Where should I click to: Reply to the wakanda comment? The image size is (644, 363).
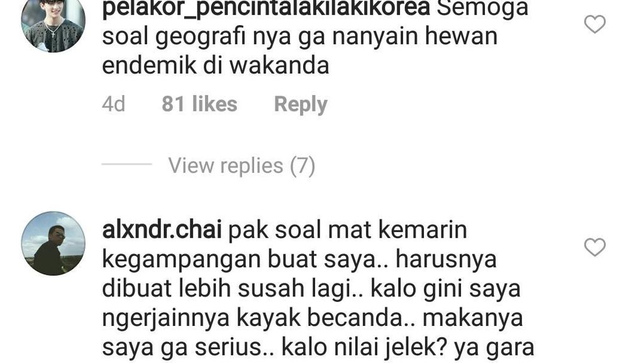coord(301,104)
